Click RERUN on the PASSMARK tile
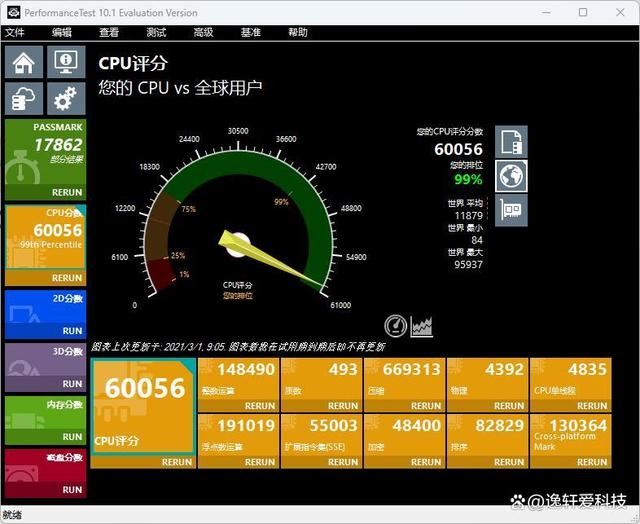Screen dimensions: 640x524 [66, 192]
